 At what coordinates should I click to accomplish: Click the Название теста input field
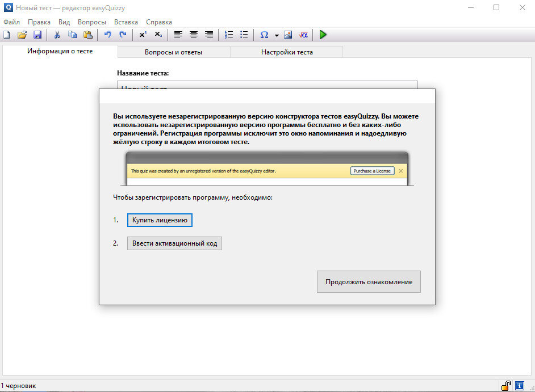(x=267, y=85)
